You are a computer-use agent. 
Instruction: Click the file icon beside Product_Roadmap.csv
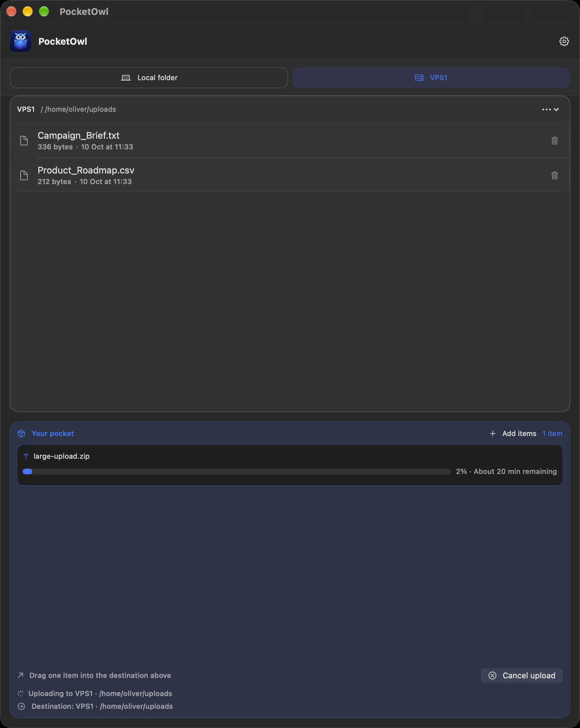point(24,175)
